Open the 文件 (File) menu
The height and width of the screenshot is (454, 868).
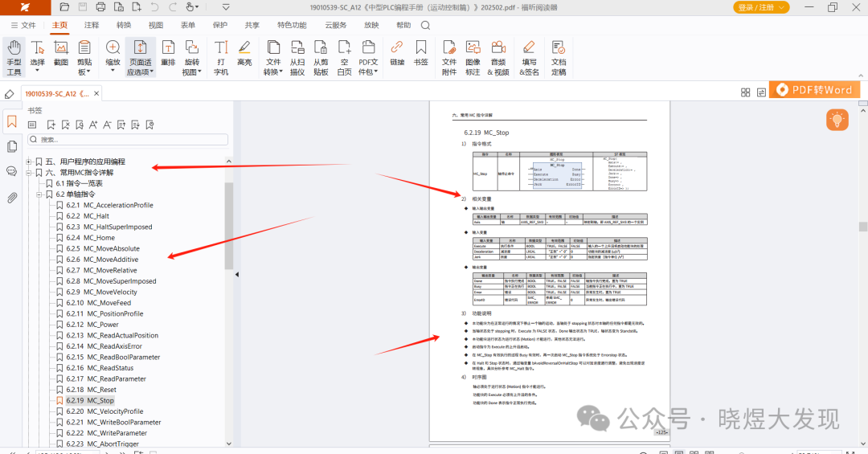[x=23, y=25]
